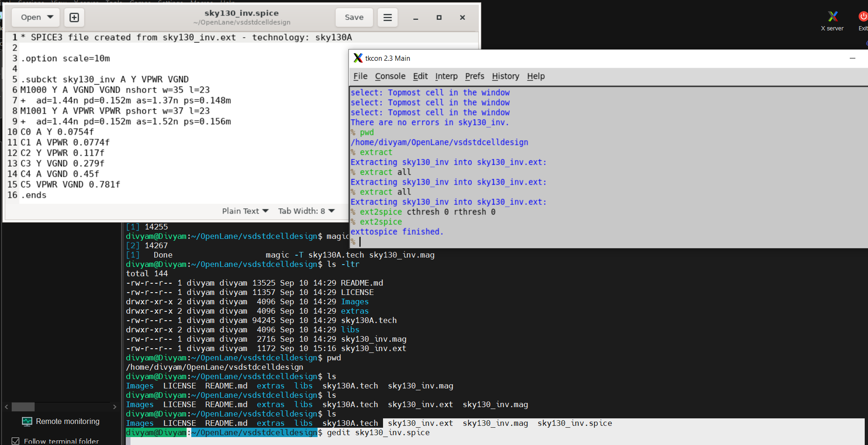Image resolution: width=868 pixels, height=445 pixels.
Task: Open the History menu in tkcon
Action: [x=505, y=76]
